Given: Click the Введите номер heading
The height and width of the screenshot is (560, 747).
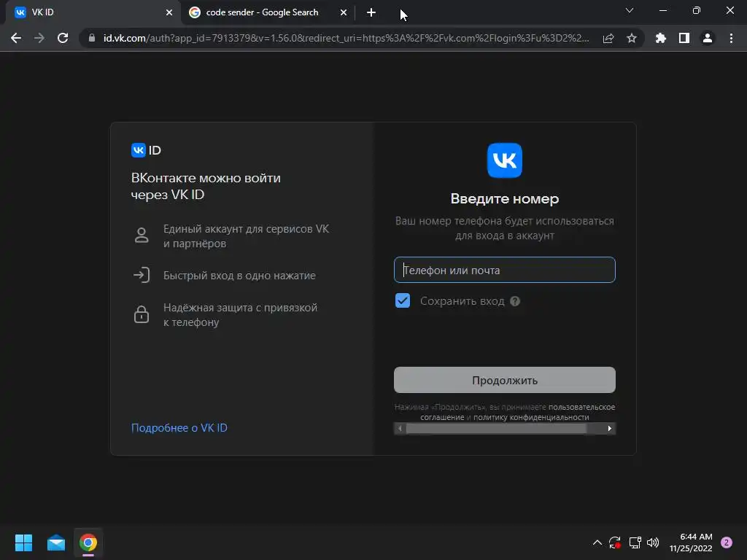Looking at the screenshot, I should 505,198.
